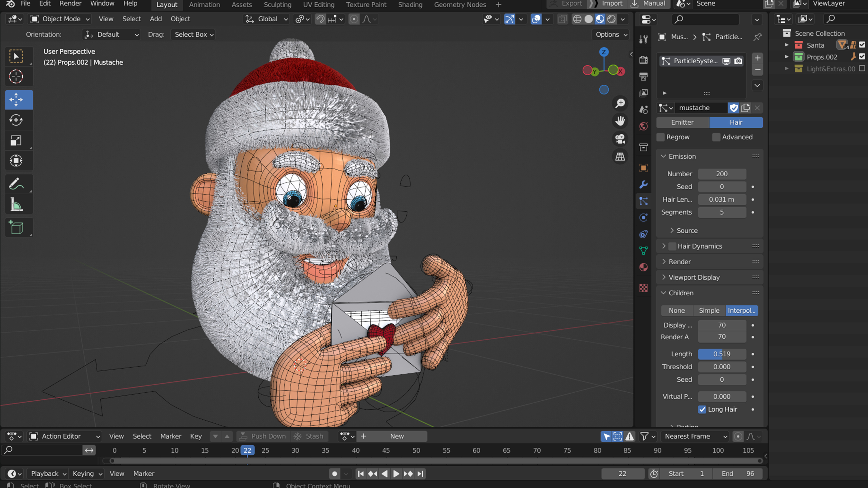
Task: Open the Nearest Frame dropdown
Action: pyautogui.click(x=695, y=437)
